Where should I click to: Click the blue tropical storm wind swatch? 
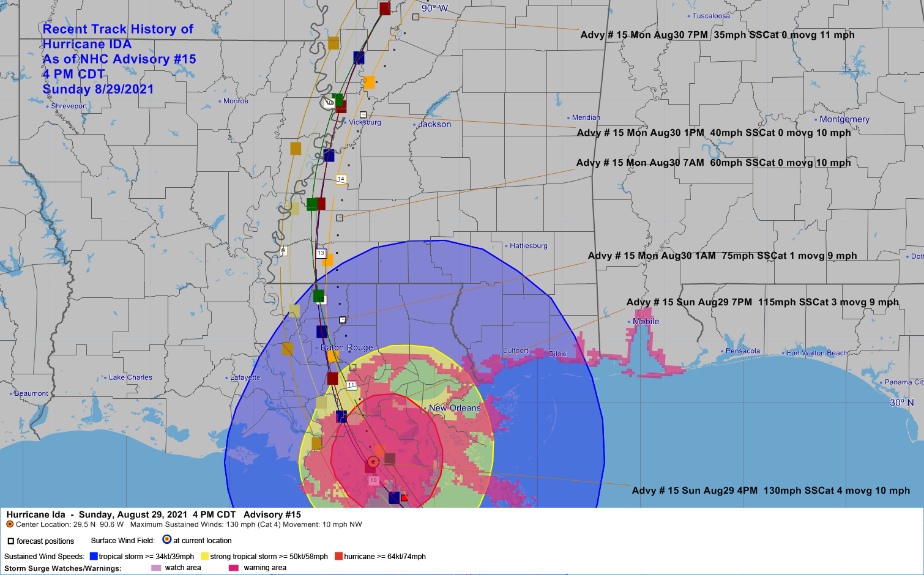pos(94,557)
